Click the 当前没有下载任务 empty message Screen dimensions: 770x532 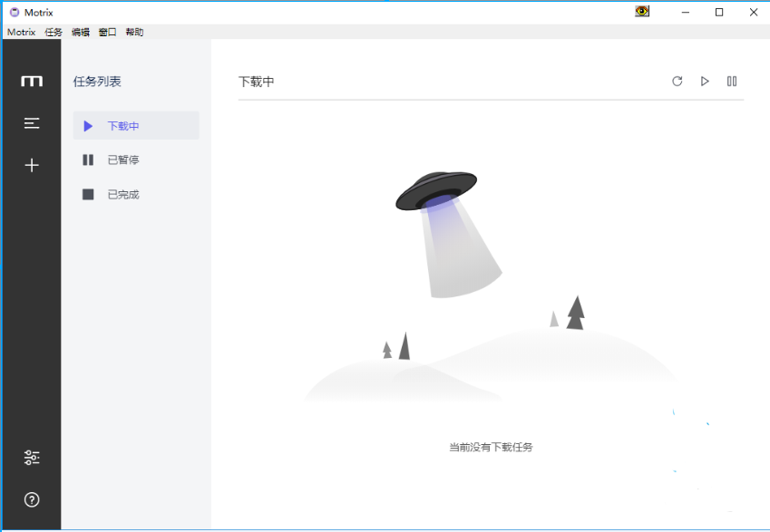pyautogui.click(x=491, y=447)
